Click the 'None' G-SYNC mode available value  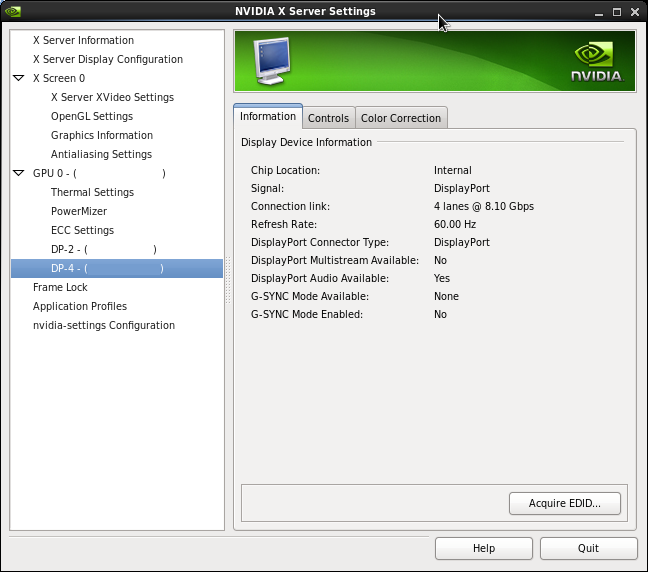(446, 296)
